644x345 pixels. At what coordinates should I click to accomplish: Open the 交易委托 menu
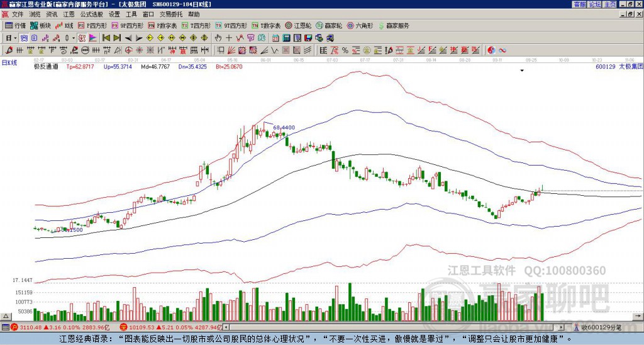coord(171,14)
